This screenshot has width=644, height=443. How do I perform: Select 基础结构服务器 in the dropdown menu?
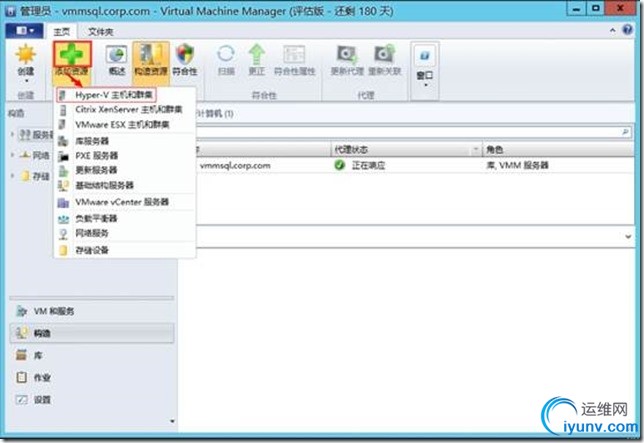click(x=124, y=185)
